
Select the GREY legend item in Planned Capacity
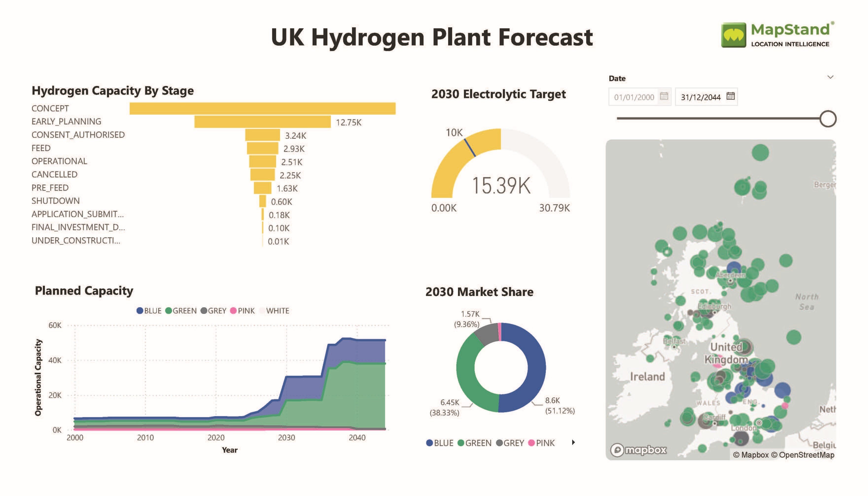(213, 311)
